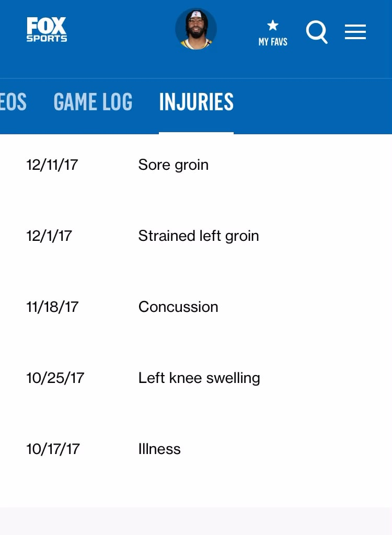
Task: Click the Concussion injury entry
Action: [178, 307]
